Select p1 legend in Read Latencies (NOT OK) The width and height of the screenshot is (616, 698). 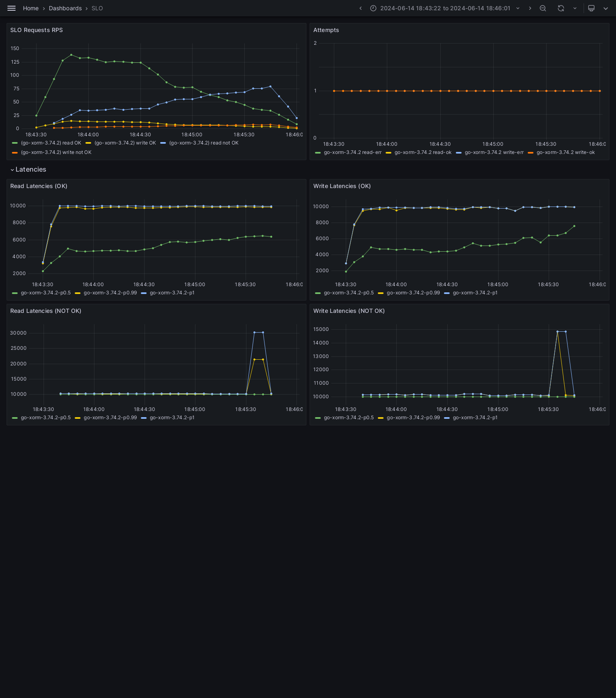(x=172, y=418)
